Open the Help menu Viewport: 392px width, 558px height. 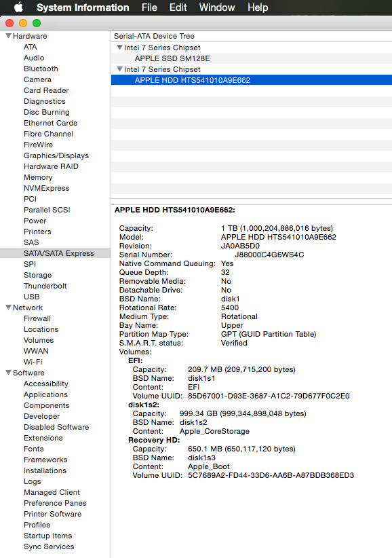258,7
